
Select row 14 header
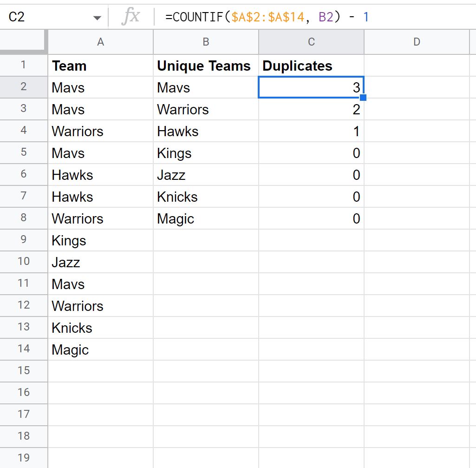coord(24,349)
